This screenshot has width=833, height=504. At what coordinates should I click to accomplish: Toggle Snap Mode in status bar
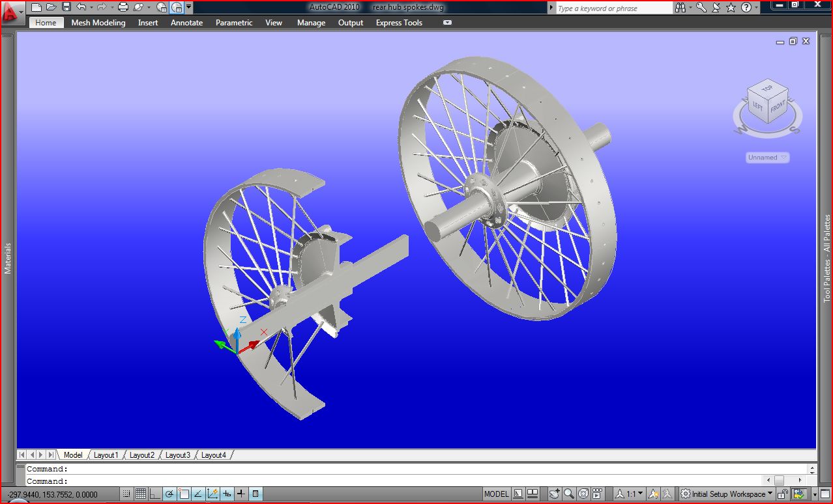point(126,494)
